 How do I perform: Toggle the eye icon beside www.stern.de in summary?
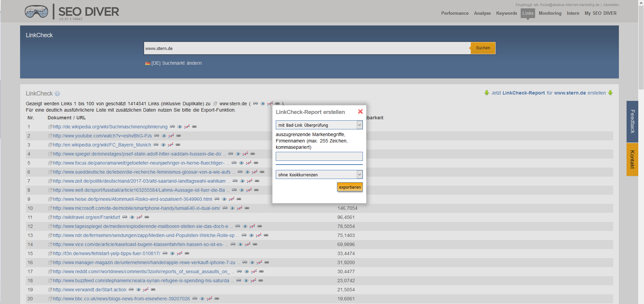coord(263,104)
